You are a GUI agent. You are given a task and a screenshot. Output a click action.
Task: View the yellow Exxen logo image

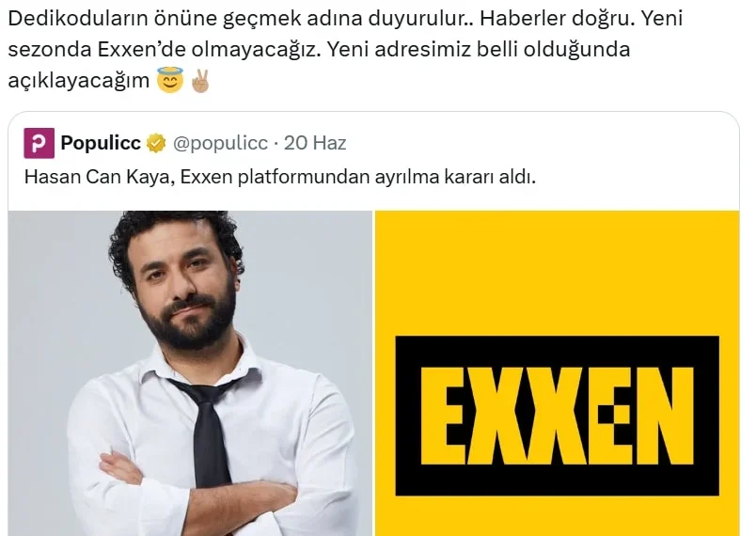(557, 373)
